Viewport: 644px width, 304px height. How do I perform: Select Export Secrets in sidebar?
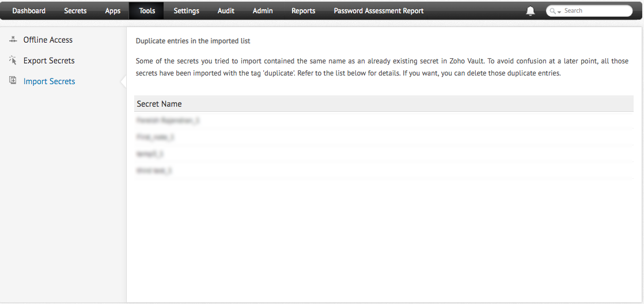(49, 61)
